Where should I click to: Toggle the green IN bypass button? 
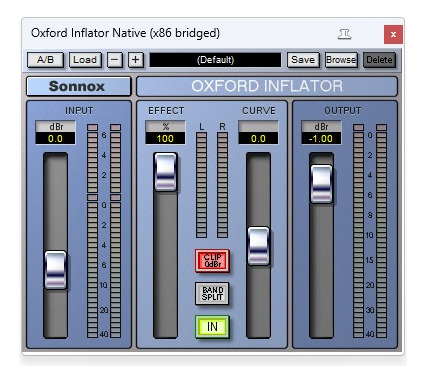pos(212,327)
